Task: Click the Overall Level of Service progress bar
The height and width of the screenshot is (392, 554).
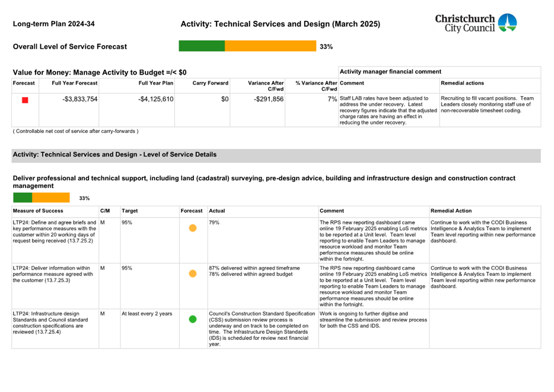Action: pos(247,46)
